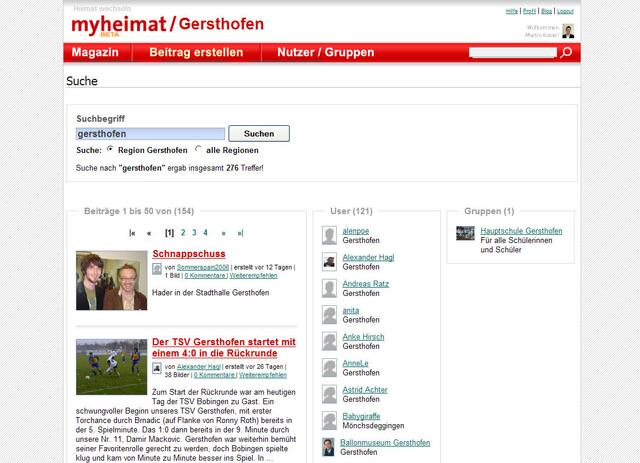Open Hauptschule Gersthofen group link
640x463 pixels.
coord(521,231)
